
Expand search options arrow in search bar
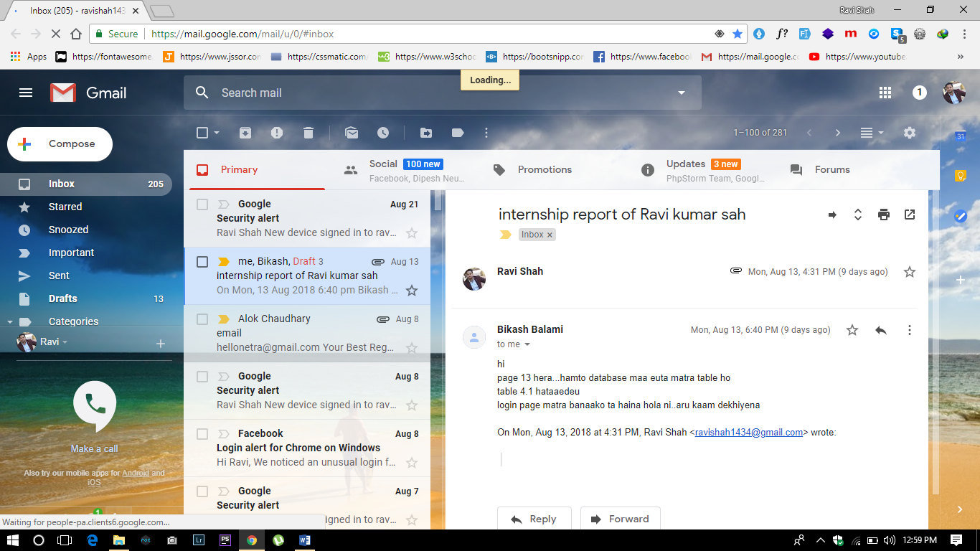click(x=682, y=93)
